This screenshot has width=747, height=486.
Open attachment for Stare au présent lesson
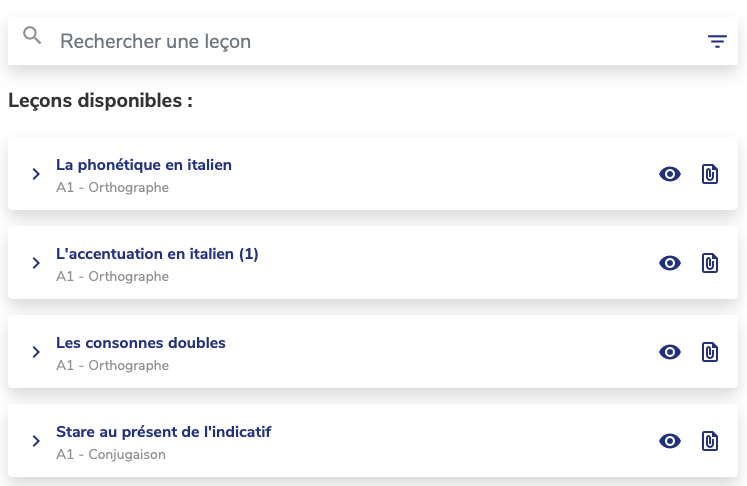pyautogui.click(x=710, y=441)
